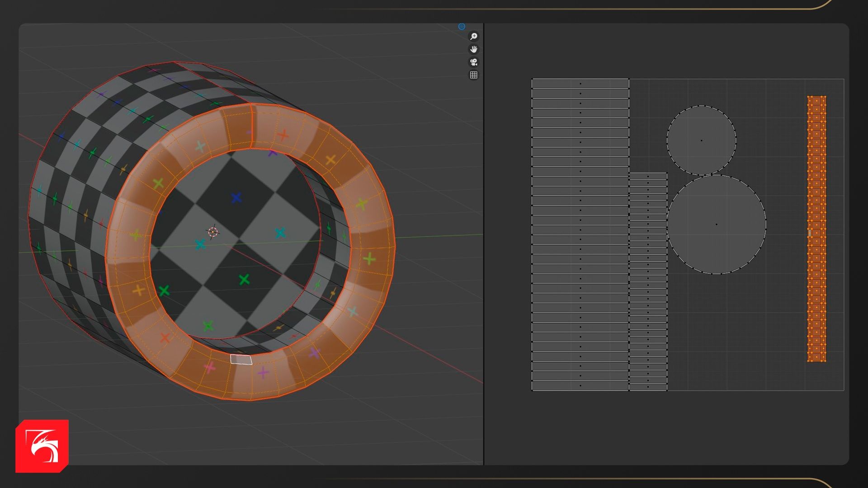Click the cyan X marker on checker floor

(x=280, y=233)
